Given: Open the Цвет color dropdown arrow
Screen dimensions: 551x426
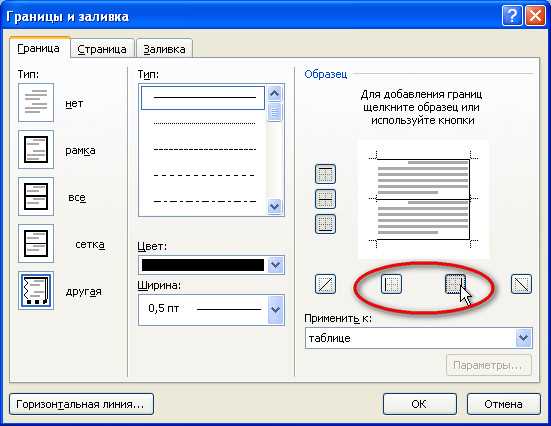Looking at the screenshot, I should (276, 265).
